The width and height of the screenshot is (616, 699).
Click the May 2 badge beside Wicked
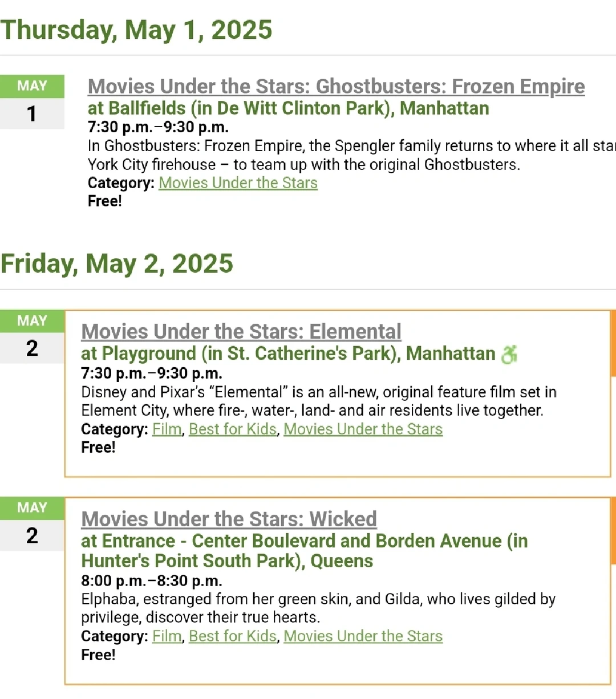[x=32, y=523]
